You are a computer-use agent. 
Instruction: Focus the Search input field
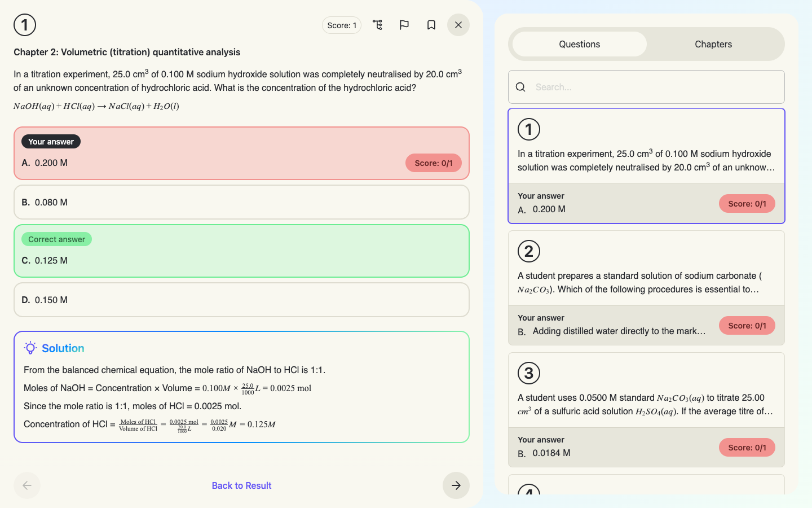point(646,87)
